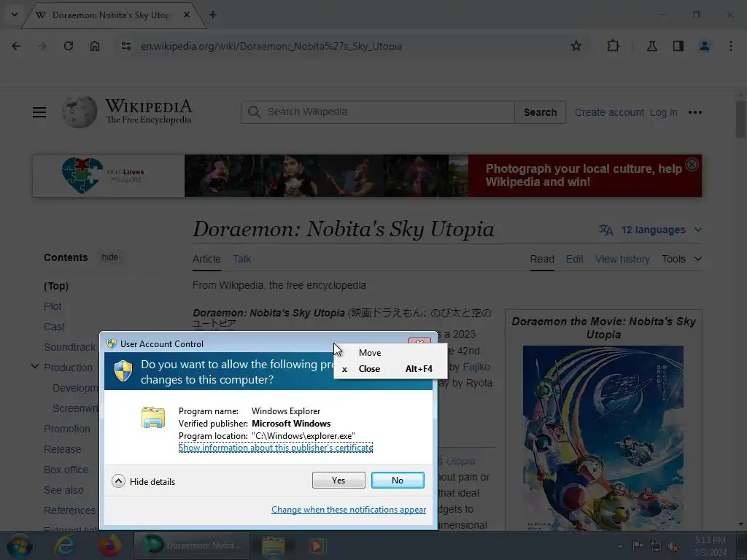Screen dimensions: 747x560
Task: Toggle the browser side panel icon
Action: [678, 46]
